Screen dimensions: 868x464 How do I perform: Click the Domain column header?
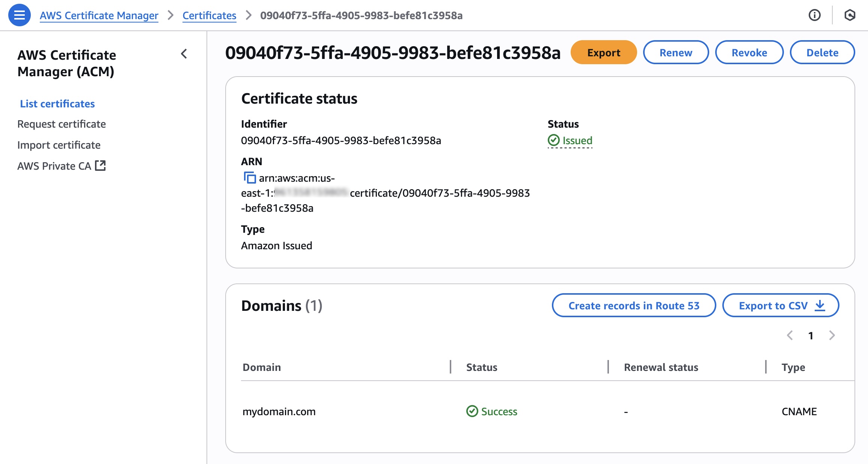coord(262,367)
